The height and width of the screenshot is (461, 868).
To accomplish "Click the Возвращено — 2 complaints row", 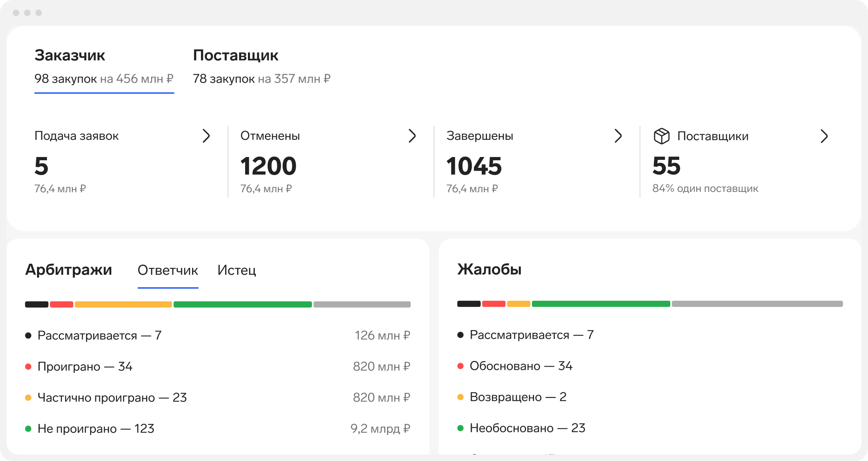I will [518, 397].
